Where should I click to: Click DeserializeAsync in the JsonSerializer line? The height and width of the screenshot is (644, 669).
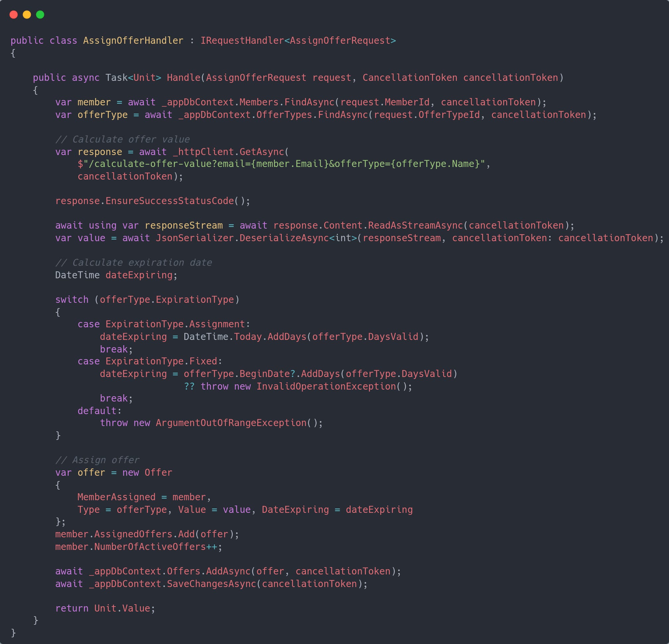[x=284, y=238]
